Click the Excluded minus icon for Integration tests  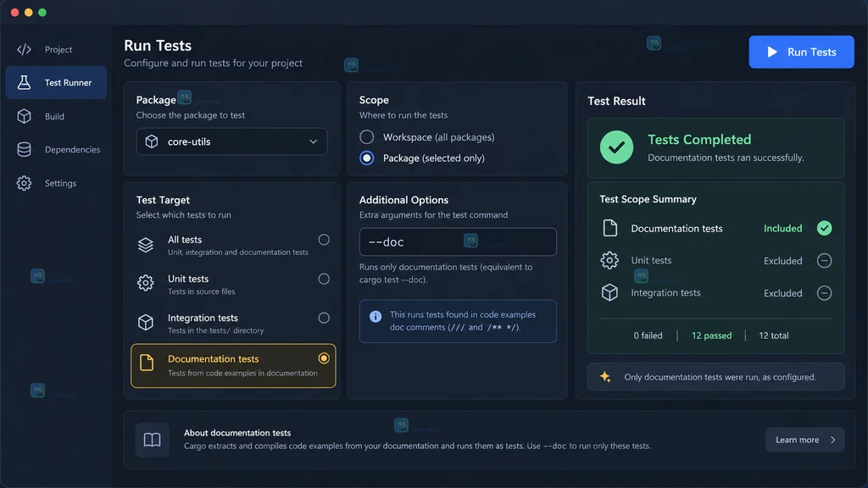pos(824,293)
